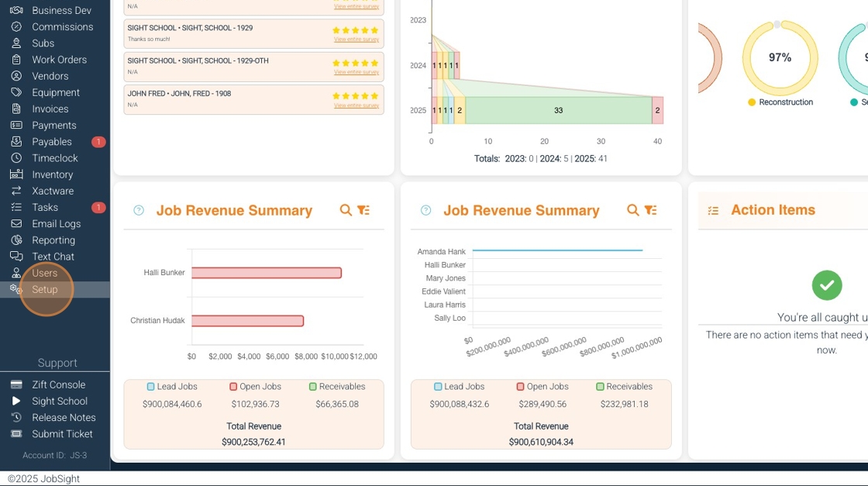Open Reporting from the sidebar

(55, 240)
